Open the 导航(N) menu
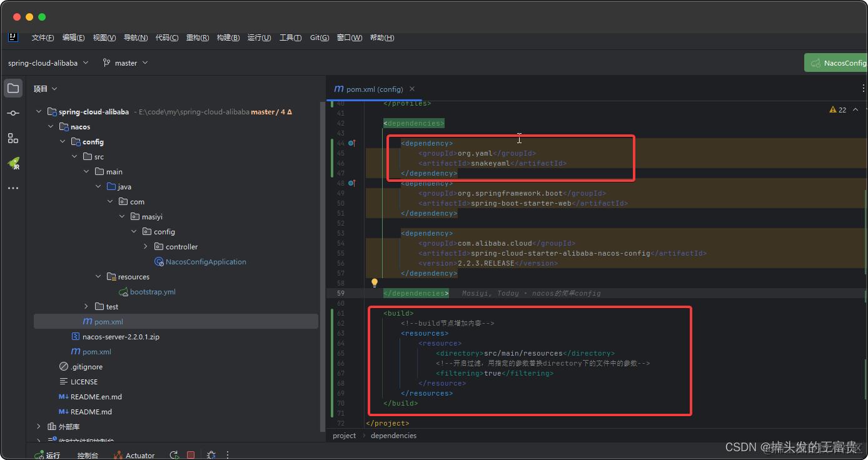The height and width of the screenshot is (460, 868). pos(136,37)
